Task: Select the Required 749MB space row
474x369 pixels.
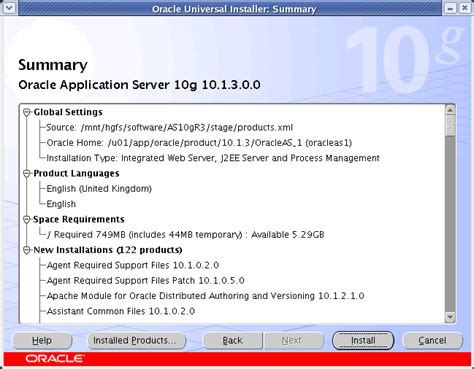Action: [x=186, y=235]
